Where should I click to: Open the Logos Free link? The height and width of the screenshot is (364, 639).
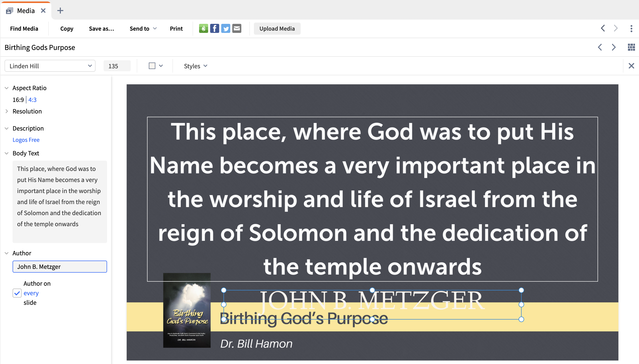click(x=26, y=140)
